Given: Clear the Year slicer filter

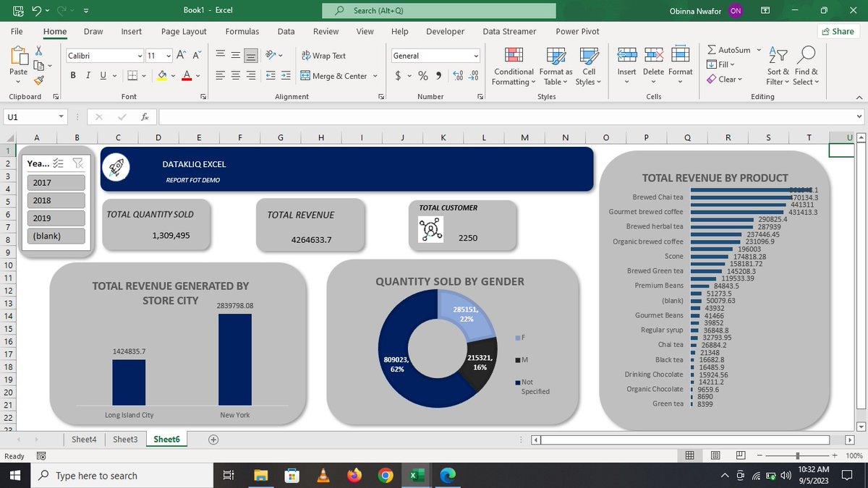Looking at the screenshot, I should [x=77, y=164].
